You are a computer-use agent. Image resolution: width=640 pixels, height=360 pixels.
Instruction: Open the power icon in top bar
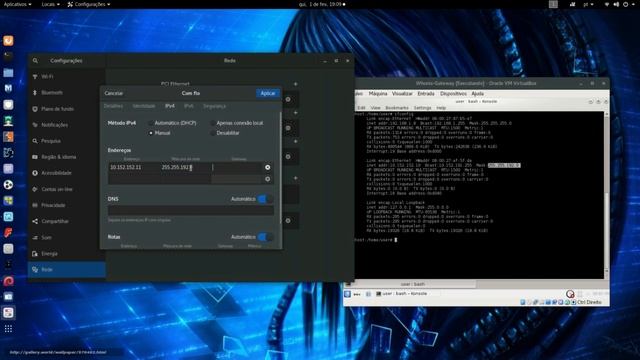(625, 4)
